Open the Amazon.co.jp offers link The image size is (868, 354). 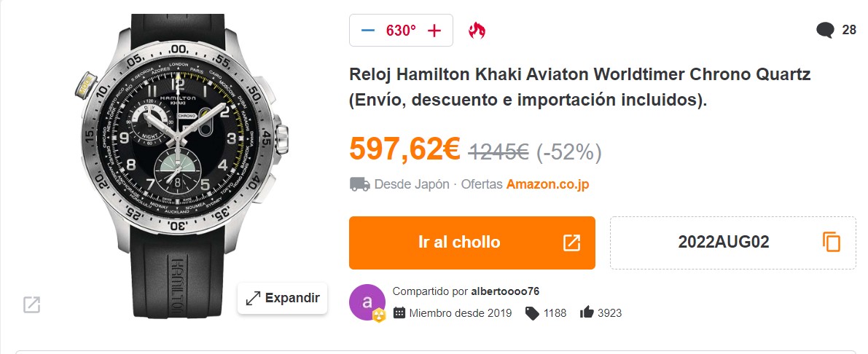pyautogui.click(x=547, y=184)
